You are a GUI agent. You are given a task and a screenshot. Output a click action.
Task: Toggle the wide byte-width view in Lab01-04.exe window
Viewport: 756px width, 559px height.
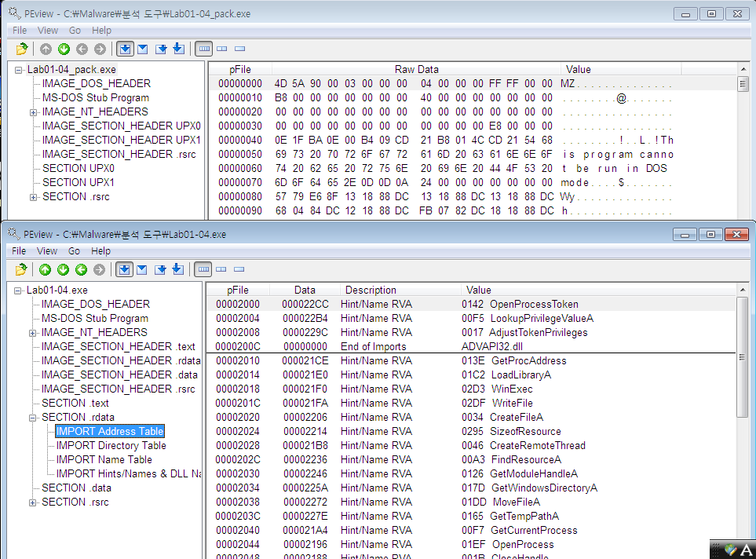203,269
